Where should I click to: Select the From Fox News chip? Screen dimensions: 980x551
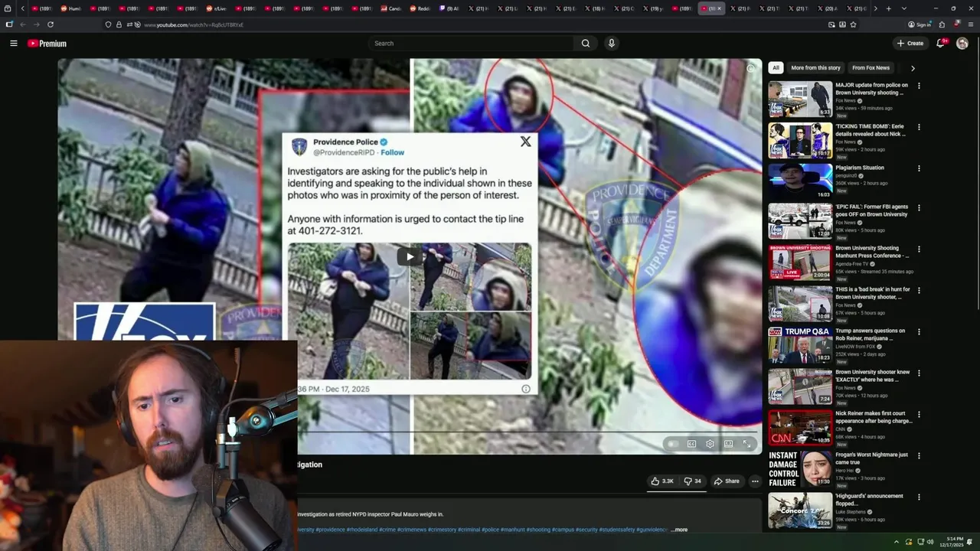[871, 68]
